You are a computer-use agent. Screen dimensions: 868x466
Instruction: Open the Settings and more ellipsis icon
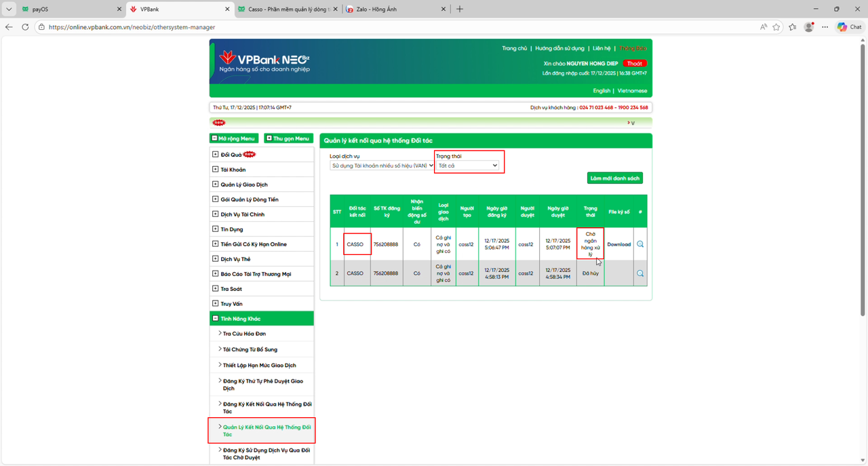(825, 27)
